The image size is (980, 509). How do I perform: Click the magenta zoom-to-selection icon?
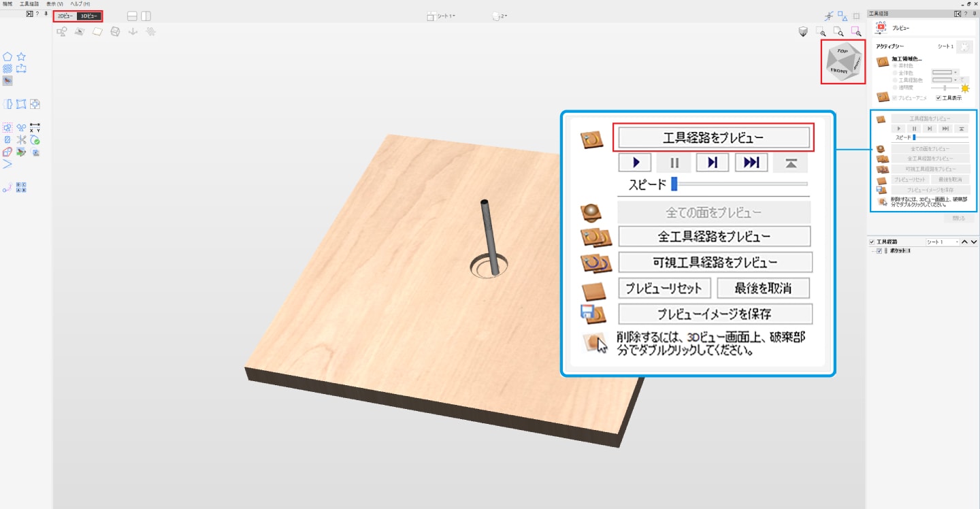[856, 31]
